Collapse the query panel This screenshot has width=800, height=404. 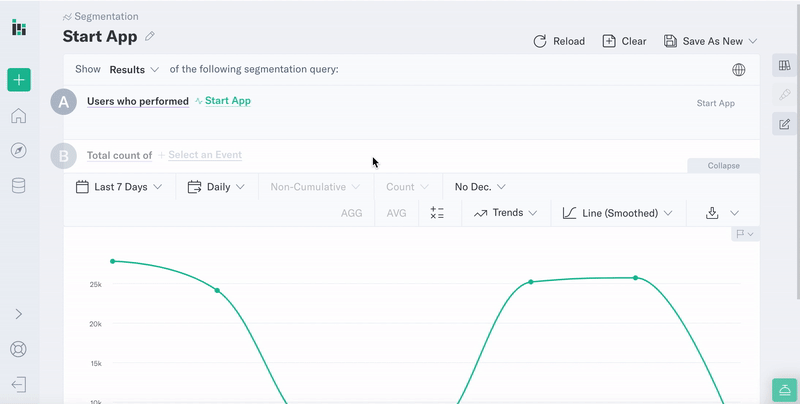click(723, 166)
